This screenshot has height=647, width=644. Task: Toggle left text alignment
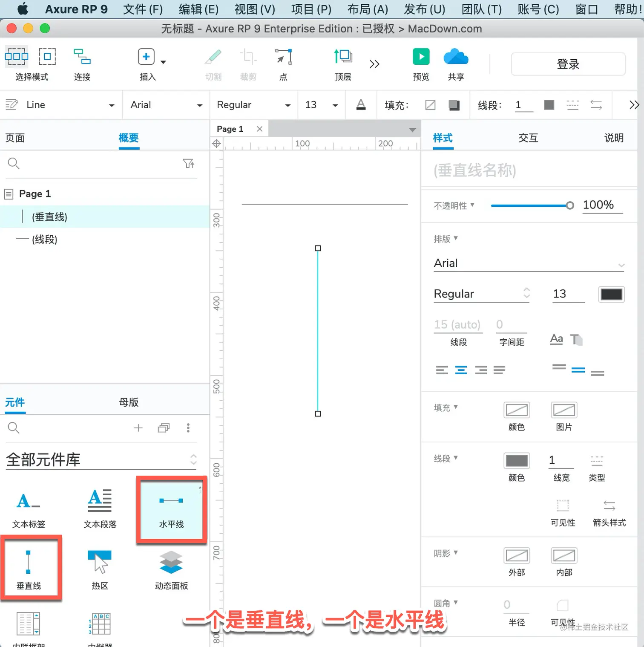[442, 370]
